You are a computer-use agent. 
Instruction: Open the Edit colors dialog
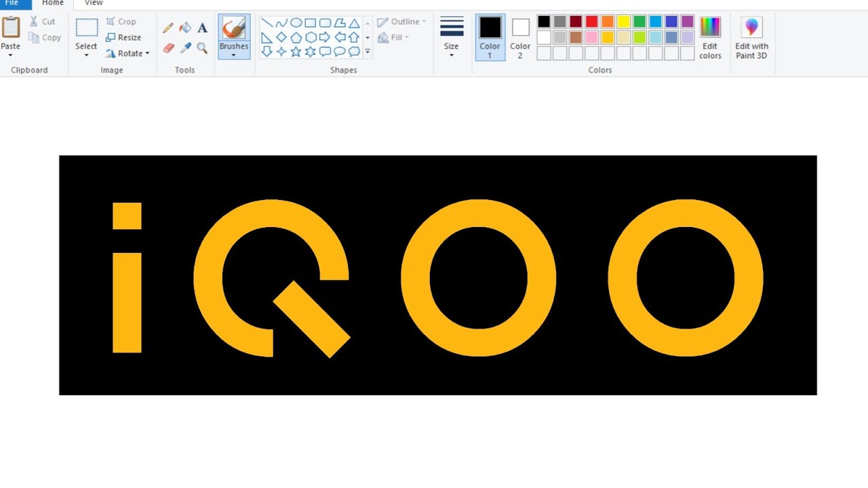710,38
